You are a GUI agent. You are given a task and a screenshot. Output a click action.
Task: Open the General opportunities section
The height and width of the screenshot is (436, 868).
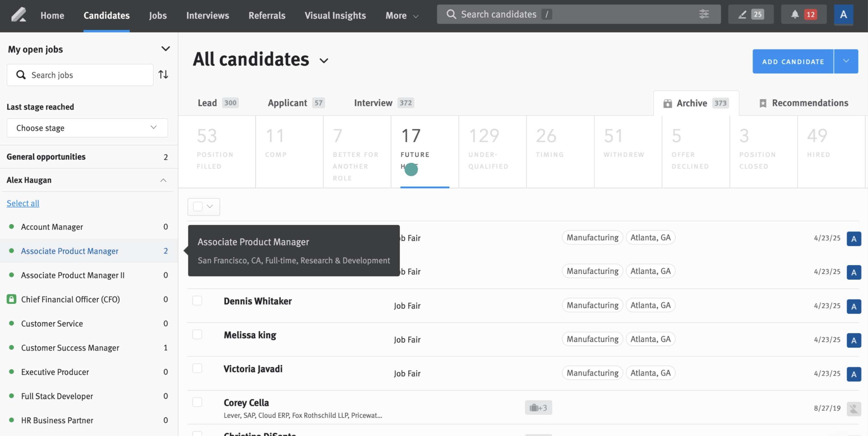click(89, 157)
